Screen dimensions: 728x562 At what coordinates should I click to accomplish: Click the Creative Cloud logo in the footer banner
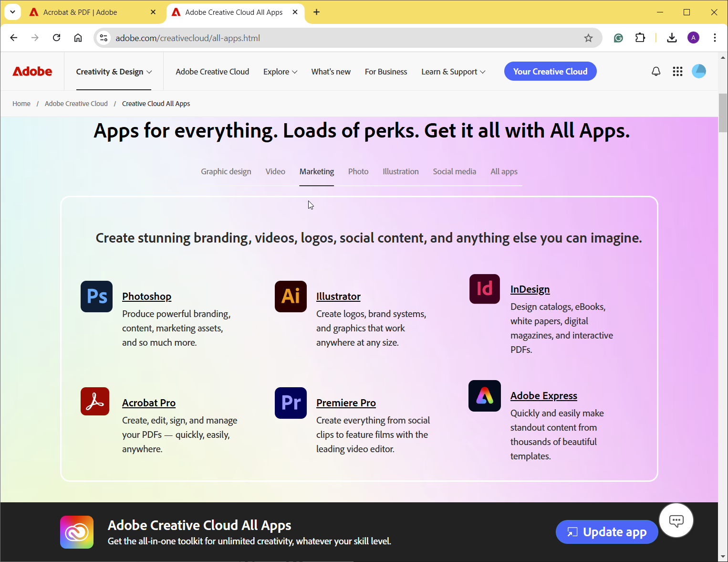[76, 532]
